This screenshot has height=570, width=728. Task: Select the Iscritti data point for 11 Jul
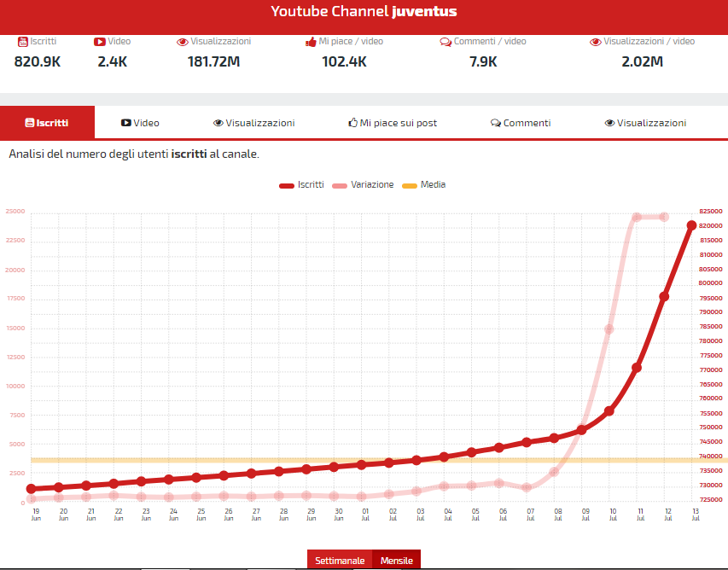637,368
